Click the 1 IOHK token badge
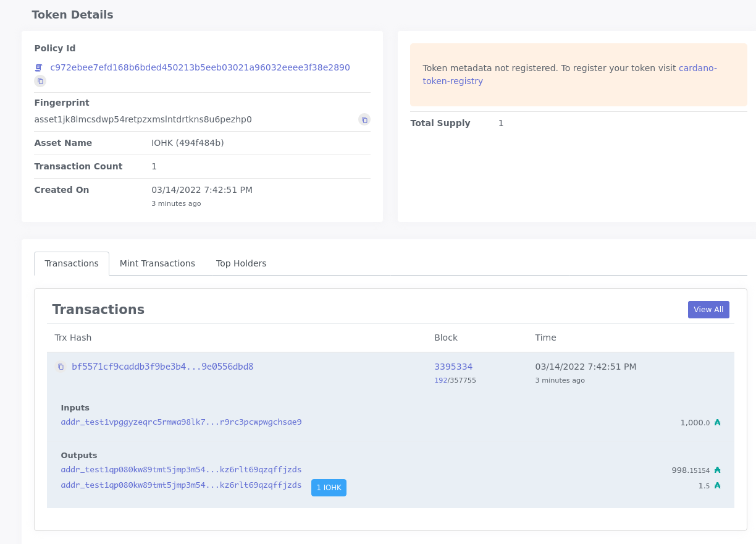Screen dimensions: 756x544 (x=329, y=488)
